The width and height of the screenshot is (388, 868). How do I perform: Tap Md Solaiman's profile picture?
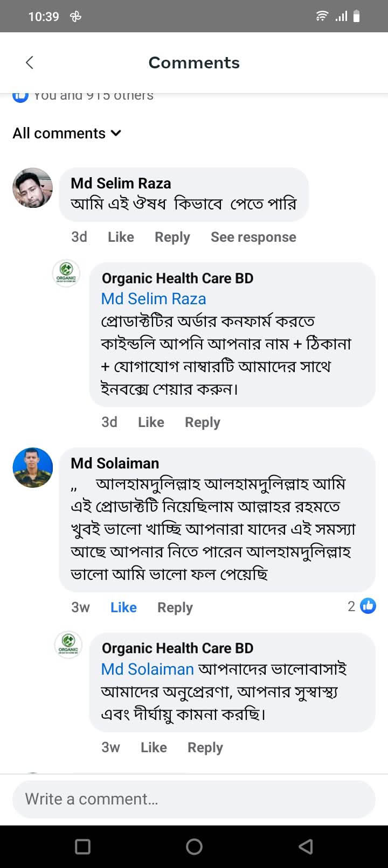(33, 467)
